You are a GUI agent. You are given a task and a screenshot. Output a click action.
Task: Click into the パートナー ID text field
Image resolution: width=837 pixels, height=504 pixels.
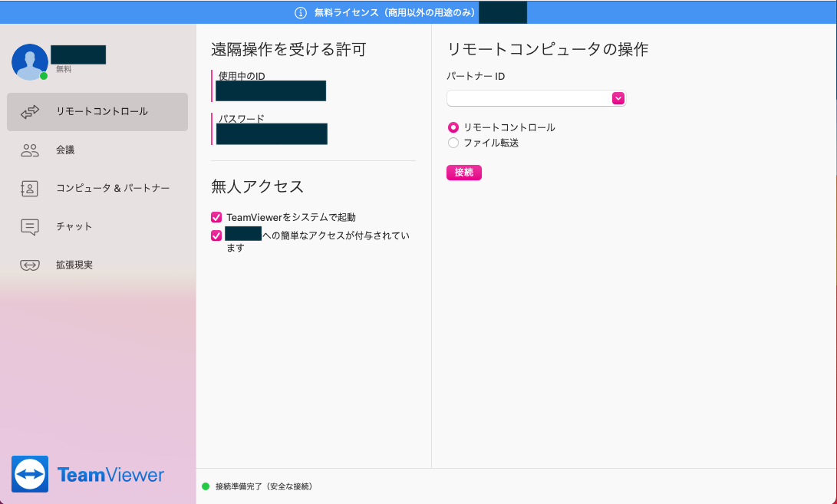coord(529,98)
